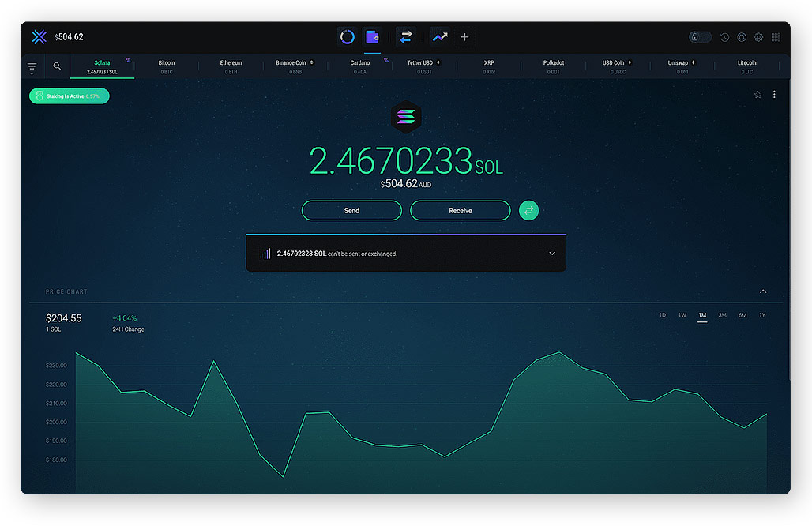Click the $204.55 SOL price

pos(64,317)
